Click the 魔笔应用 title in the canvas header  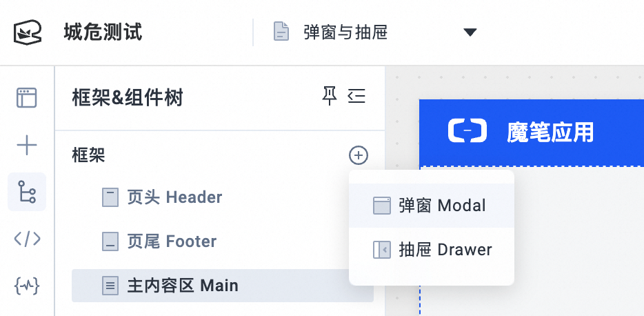(x=550, y=132)
